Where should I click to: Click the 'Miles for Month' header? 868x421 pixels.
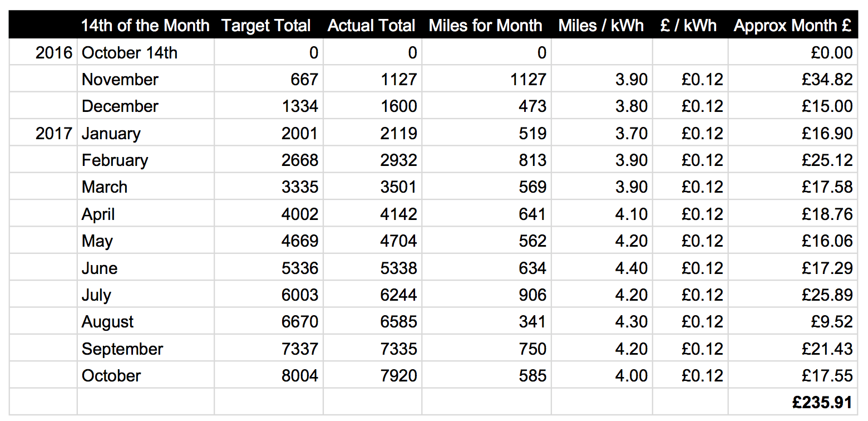(485, 26)
